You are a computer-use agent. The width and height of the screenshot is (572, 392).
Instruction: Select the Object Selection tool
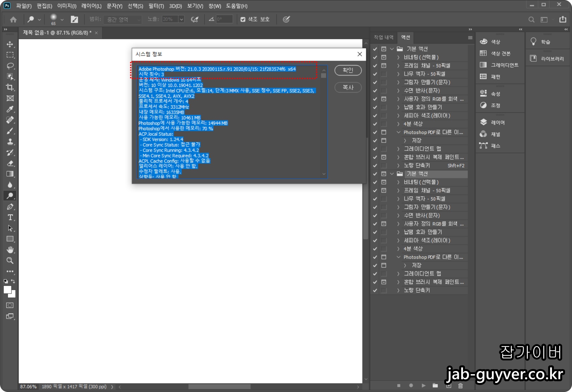pyautogui.click(x=10, y=76)
